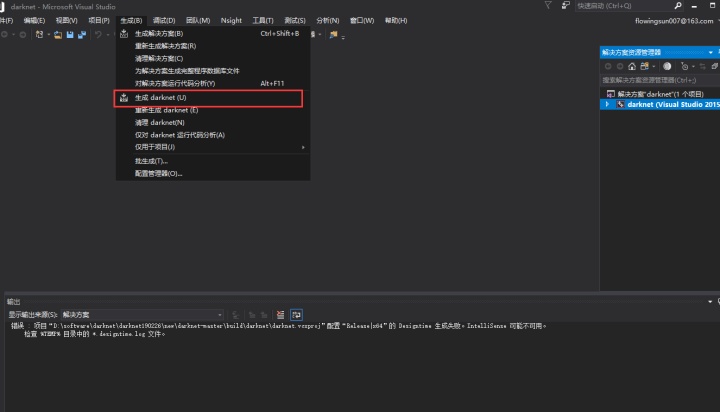Image resolution: width=720 pixels, height=412 pixels.
Task: Open the 项目(P) menu
Action: (x=99, y=20)
